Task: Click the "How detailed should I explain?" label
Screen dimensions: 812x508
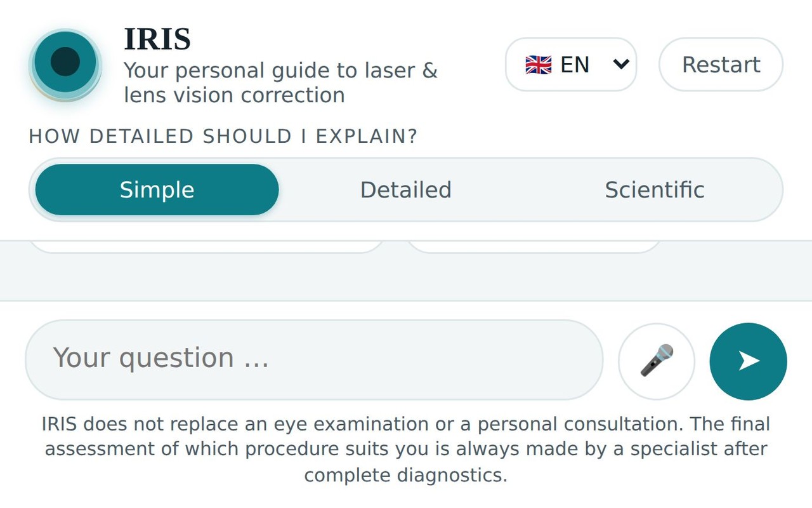Action: click(223, 137)
